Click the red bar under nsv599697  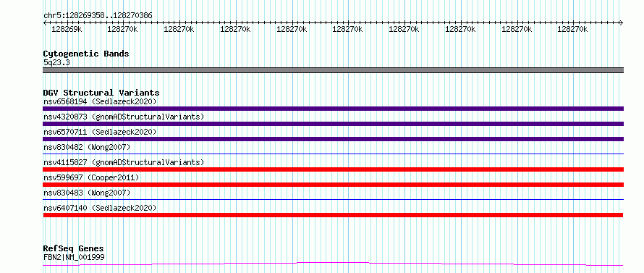click(x=333, y=185)
